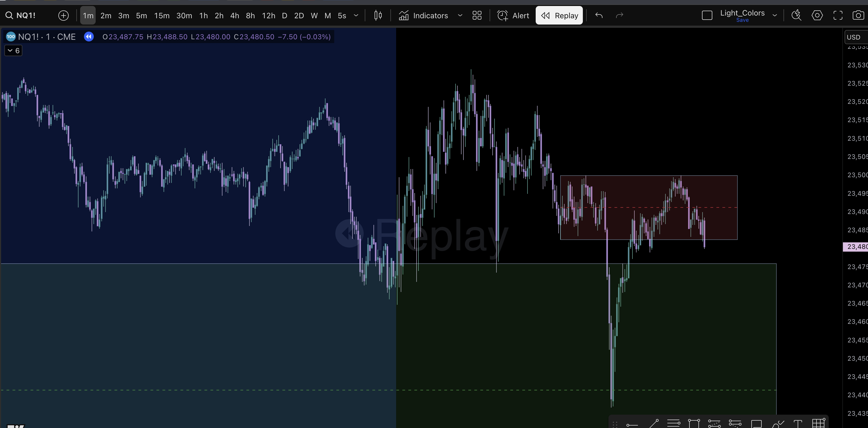Image resolution: width=868 pixels, height=428 pixels.
Task: Select the trend line drawing tool
Action: coord(653,424)
